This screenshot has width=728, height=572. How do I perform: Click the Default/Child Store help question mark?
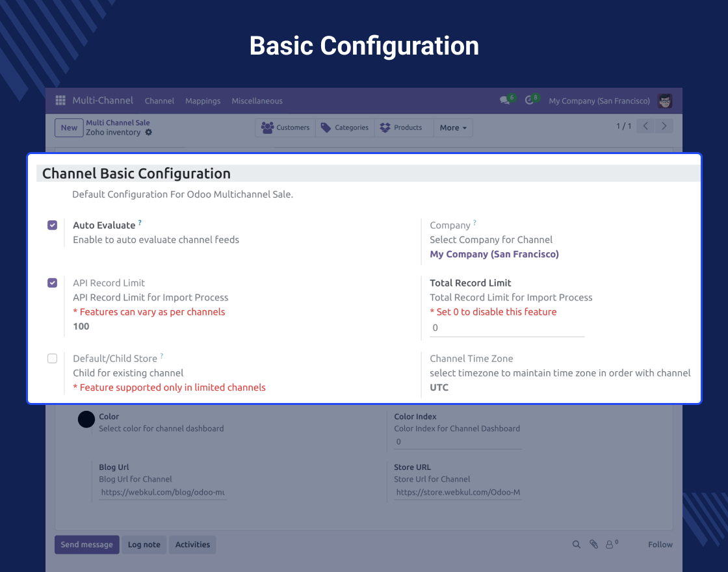[x=162, y=356]
